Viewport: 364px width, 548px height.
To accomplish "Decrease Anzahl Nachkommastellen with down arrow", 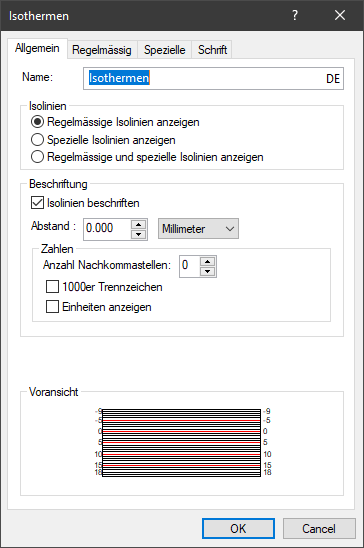I will pos(208,271).
